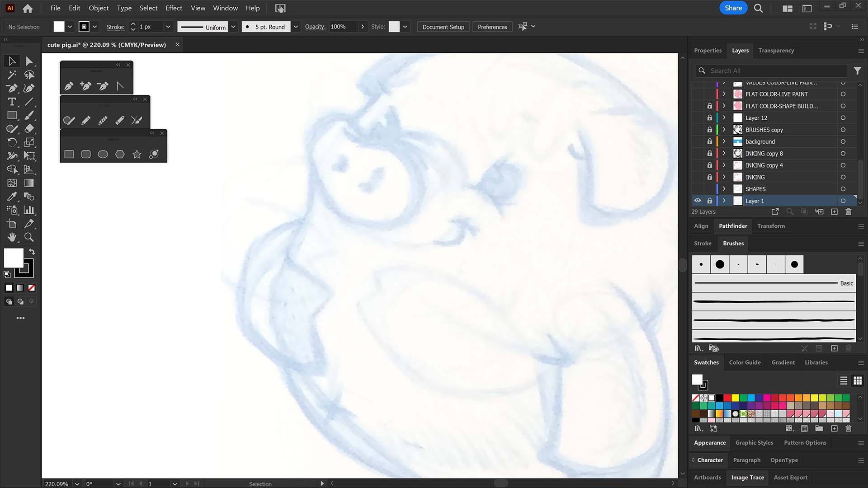Select the Zoom tool
Screen dimensions: 868x488
point(29,237)
